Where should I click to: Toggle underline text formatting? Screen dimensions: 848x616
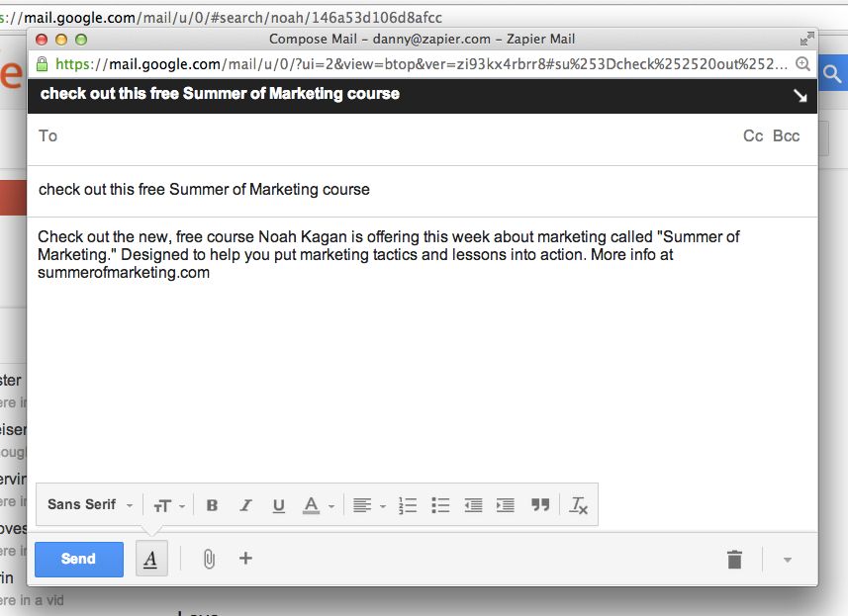point(278,505)
